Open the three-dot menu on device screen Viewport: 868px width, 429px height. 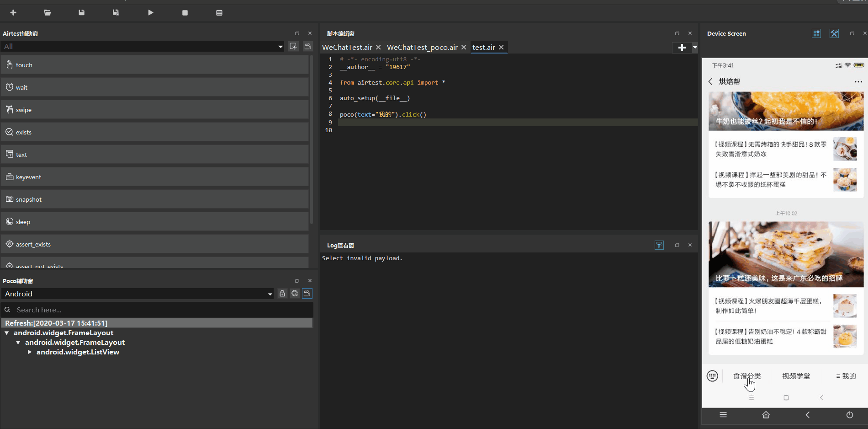pyautogui.click(x=858, y=82)
